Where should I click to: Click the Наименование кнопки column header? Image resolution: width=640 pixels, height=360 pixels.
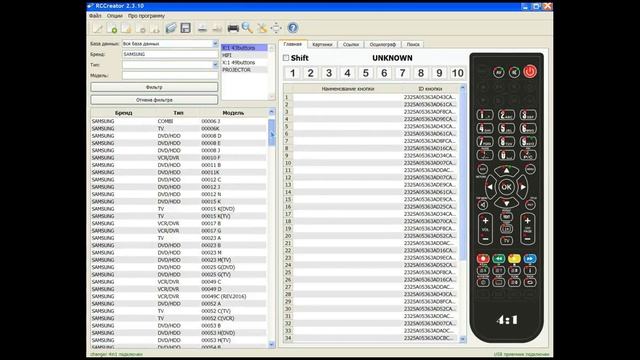[348, 89]
